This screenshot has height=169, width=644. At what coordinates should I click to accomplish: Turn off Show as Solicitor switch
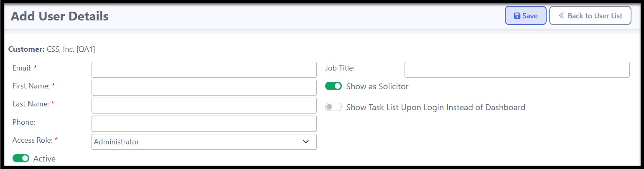click(333, 86)
